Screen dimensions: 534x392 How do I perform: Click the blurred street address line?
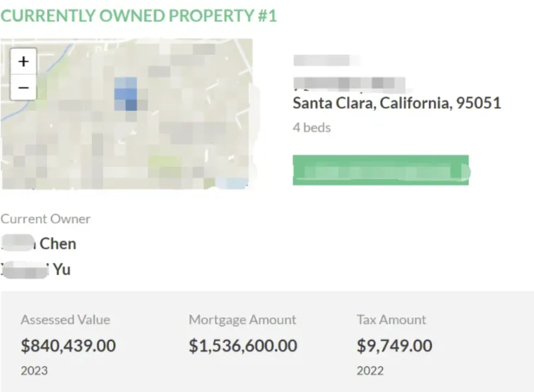pyautogui.click(x=350, y=84)
